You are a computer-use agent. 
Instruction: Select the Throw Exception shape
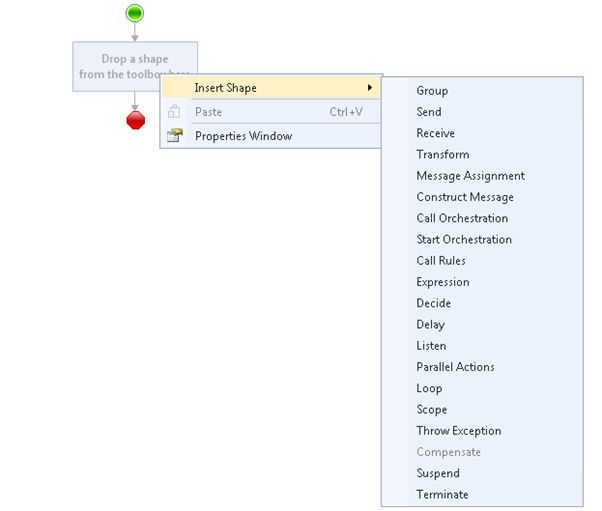pos(458,431)
